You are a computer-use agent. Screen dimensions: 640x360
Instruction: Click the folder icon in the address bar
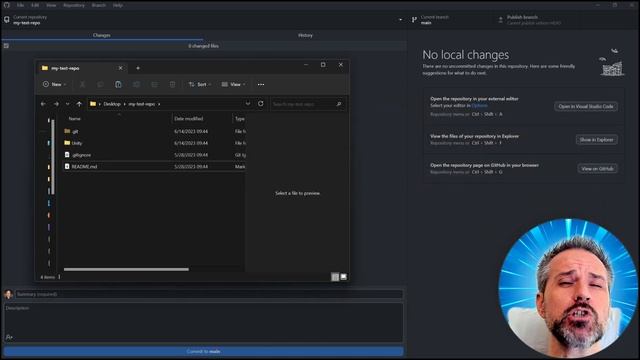pos(93,104)
